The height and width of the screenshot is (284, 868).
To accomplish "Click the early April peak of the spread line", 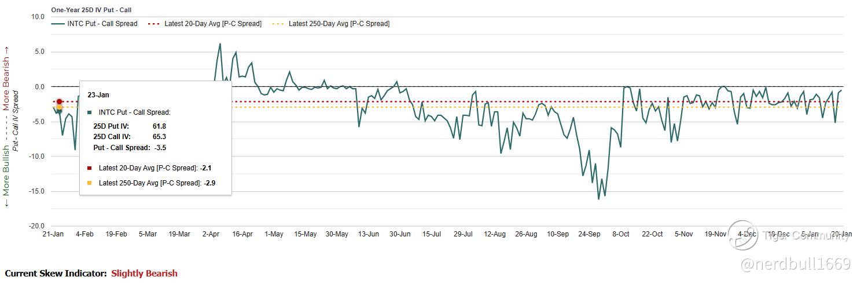I will pyautogui.click(x=220, y=43).
